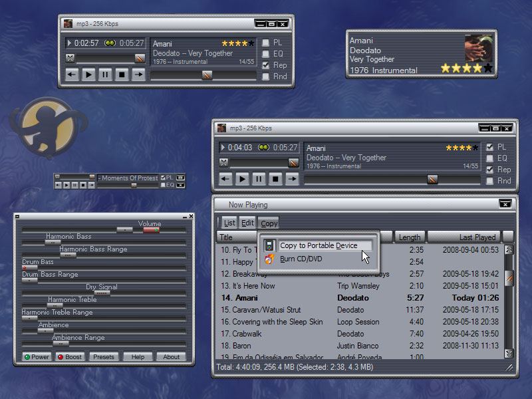Viewport: 532px width, 399px height.
Task: Uncheck Rep in the 0:02:57 player
Action: pos(266,65)
